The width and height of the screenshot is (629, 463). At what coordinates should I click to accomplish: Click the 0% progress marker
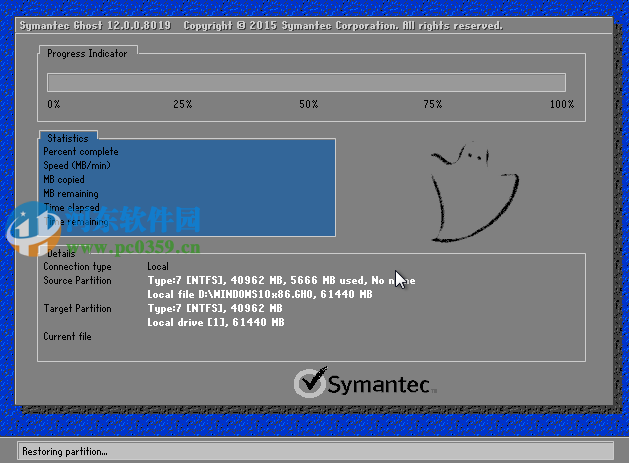coord(54,104)
